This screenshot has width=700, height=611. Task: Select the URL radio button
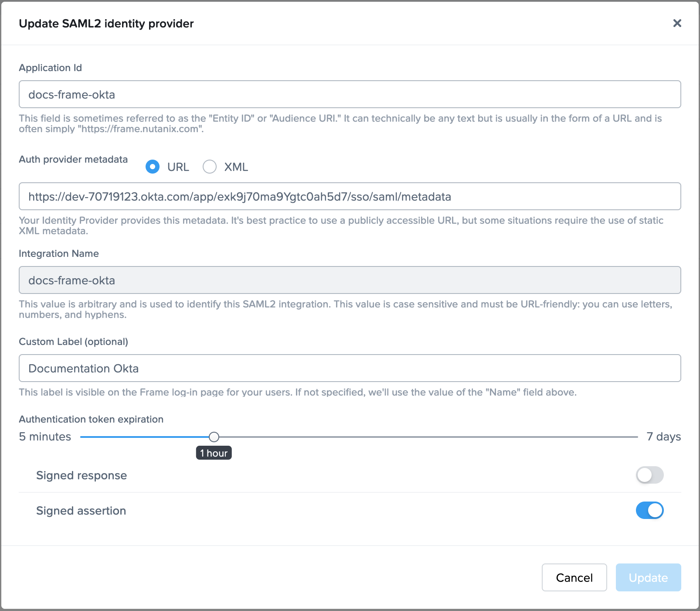pos(153,167)
